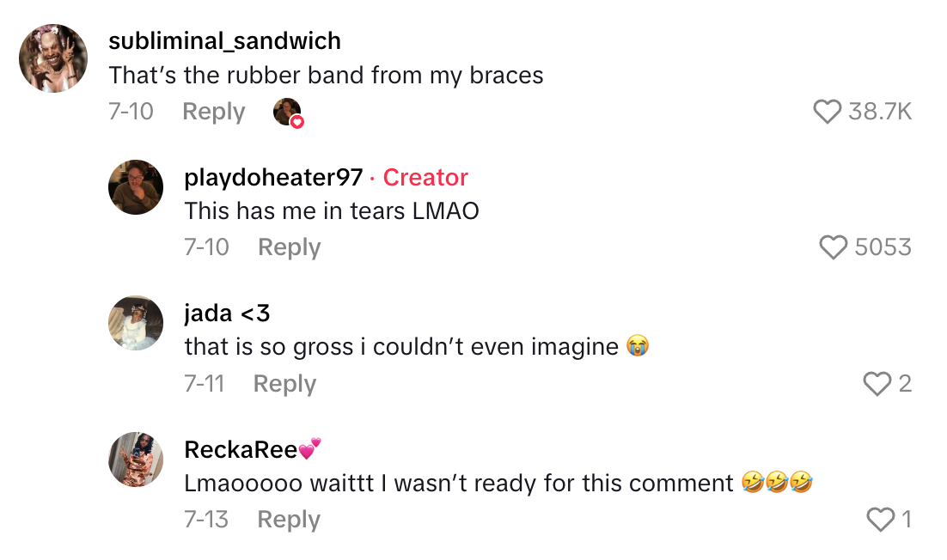Image resolution: width=947 pixels, height=560 pixels.
Task: Like jada <3's reply using the heart
Action: point(877,384)
